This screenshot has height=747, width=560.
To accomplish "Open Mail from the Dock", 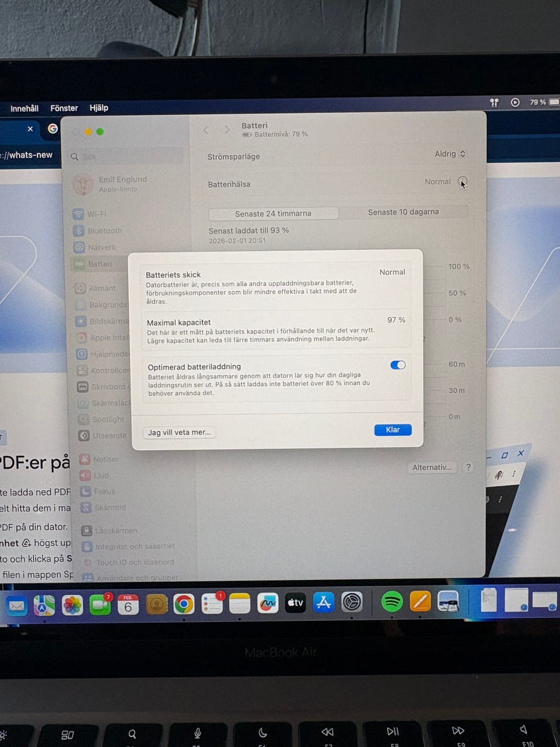I will [17, 606].
